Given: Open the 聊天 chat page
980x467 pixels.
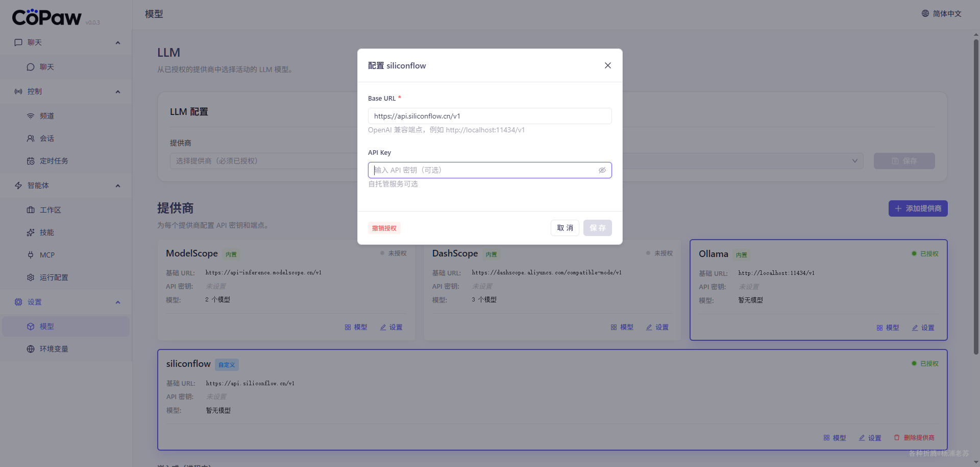Looking at the screenshot, I should click(66, 67).
